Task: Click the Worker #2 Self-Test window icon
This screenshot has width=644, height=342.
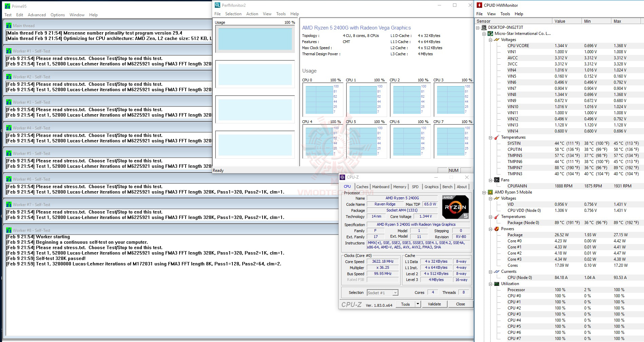Action: tap(9, 77)
